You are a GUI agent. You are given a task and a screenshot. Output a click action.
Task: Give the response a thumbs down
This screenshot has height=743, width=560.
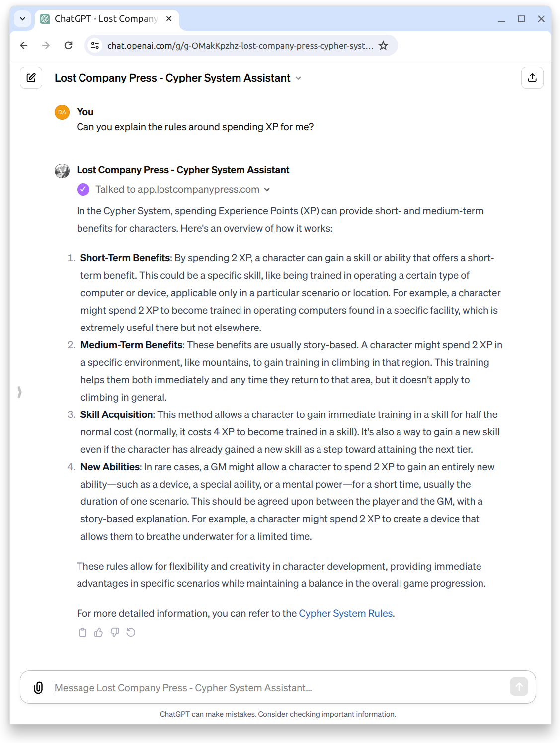pyautogui.click(x=115, y=632)
